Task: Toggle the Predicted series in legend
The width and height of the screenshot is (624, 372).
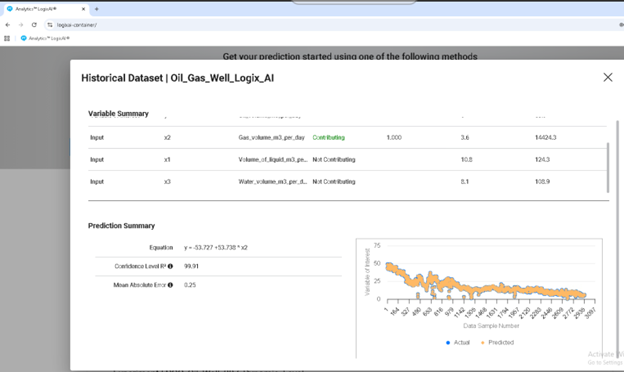Action: pyautogui.click(x=497, y=343)
